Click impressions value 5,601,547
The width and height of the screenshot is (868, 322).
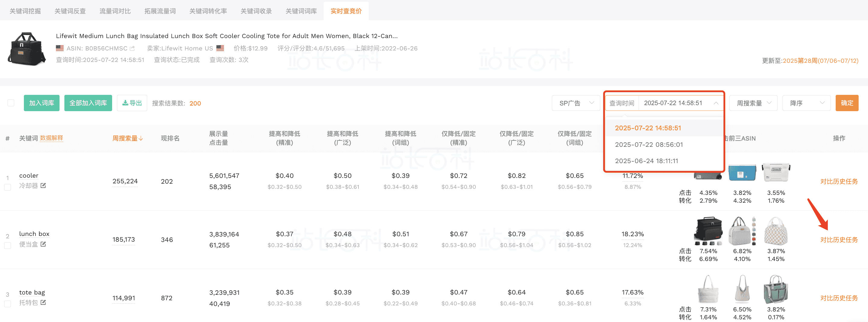click(224, 176)
